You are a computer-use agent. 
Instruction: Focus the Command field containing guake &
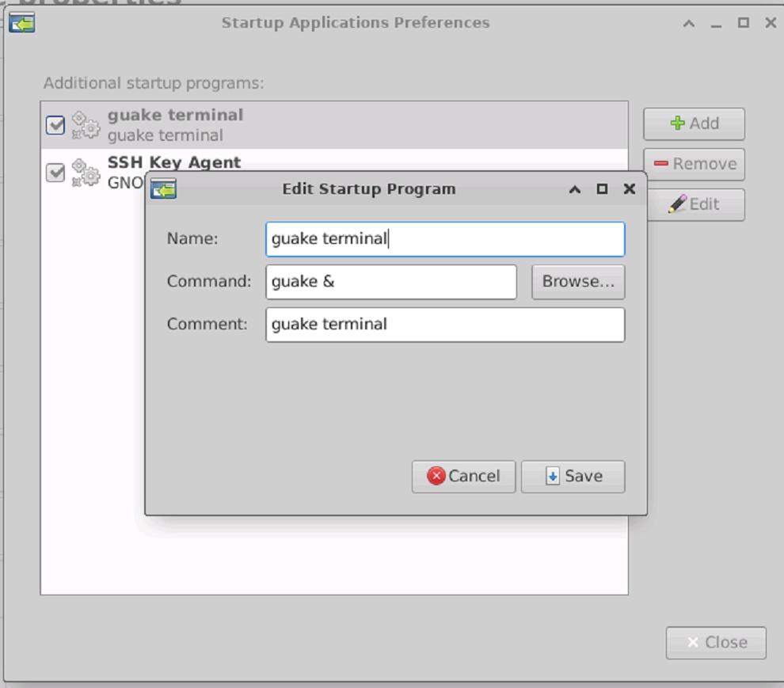pyautogui.click(x=391, y=282)
